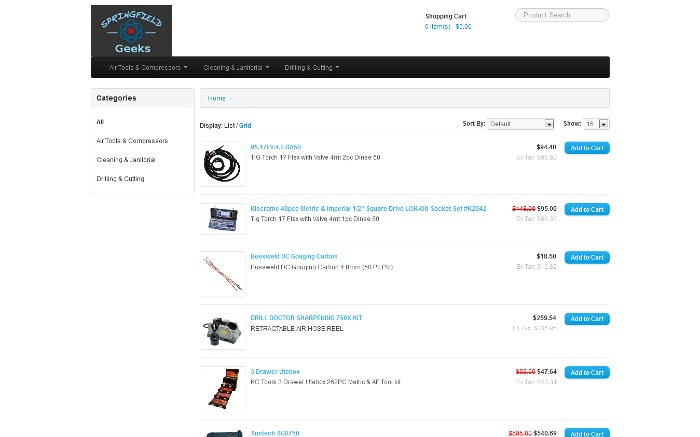Expand the Cleaning & Janitorial nav menu

coord(236,67)
